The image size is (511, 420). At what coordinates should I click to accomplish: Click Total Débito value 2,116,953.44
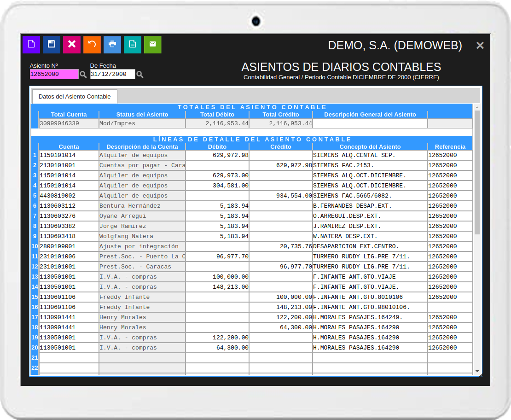click(217, 123)
